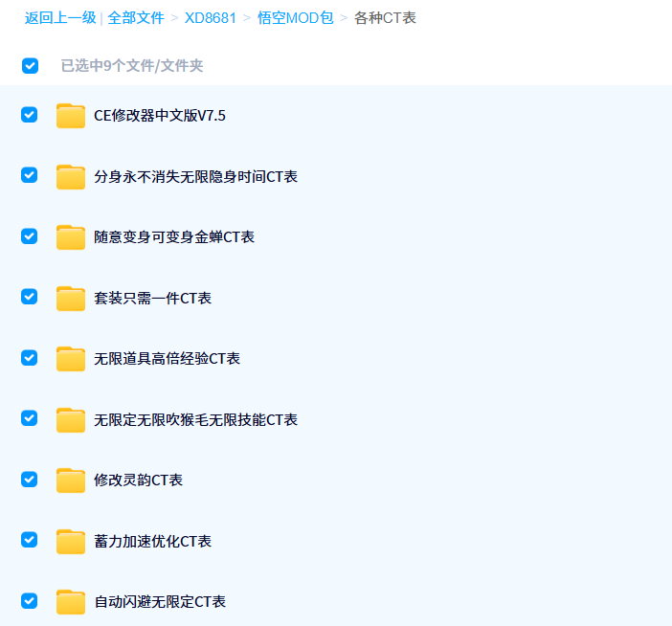Viewport: 672px width, 626px height.
Task: Click the 已选中9个文件/文件夹 status text
Action: point(132,66)
